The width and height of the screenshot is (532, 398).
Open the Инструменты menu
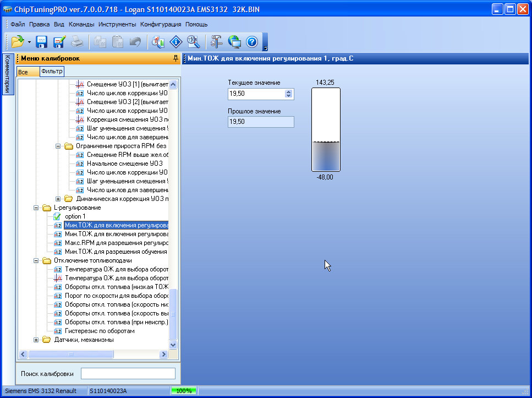117,24
